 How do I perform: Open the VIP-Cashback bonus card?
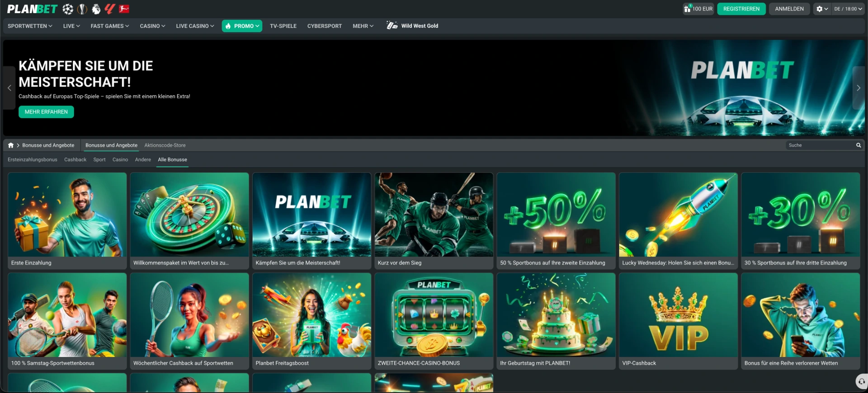click(678, 321)
